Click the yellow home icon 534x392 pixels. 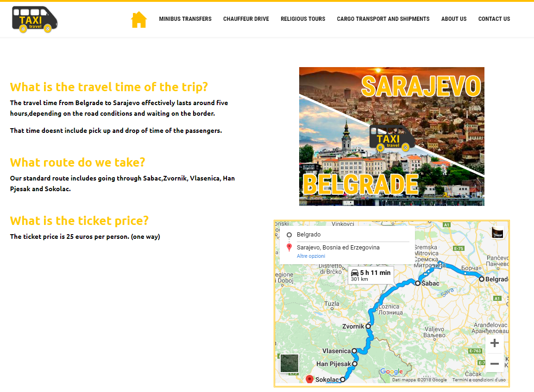139,19
